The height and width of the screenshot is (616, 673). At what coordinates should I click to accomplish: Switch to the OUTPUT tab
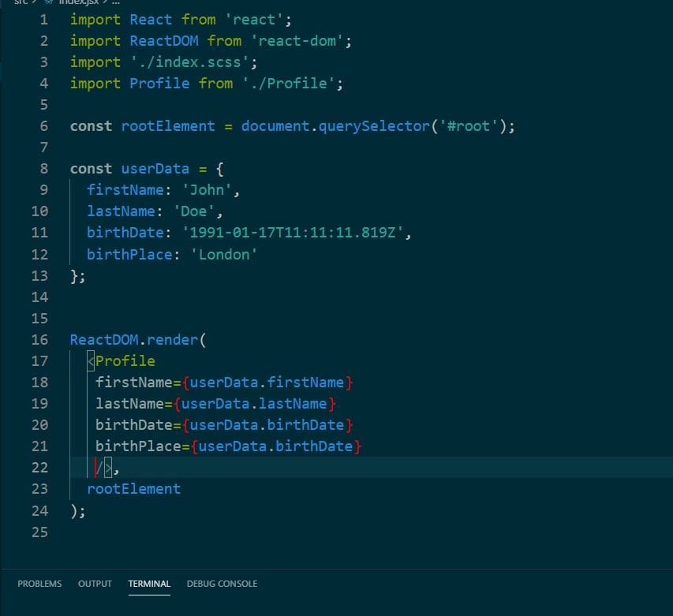coord(95,584)
